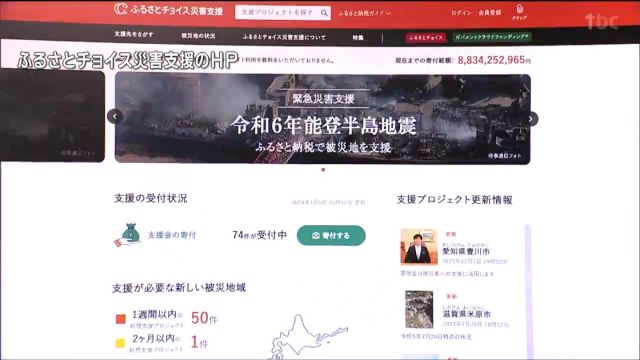640x360 pixels.
Task: Click the 寄付する button
Action: click(331, 236)
